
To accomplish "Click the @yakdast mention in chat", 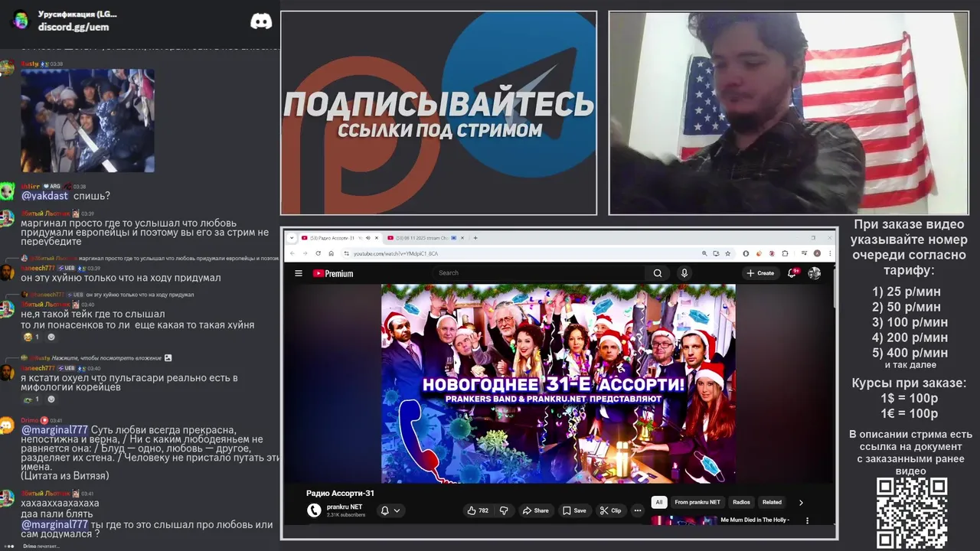I will click(44, 196).
